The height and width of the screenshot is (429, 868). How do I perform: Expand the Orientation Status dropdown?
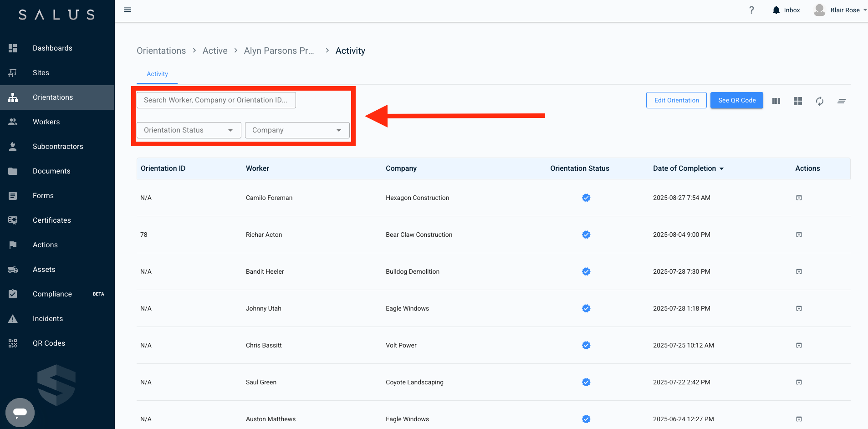coord(189,130)
